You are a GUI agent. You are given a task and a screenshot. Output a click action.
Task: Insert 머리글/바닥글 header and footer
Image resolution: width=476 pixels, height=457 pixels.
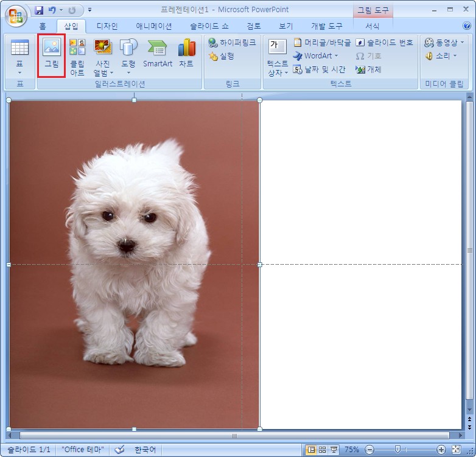(322, 43)
